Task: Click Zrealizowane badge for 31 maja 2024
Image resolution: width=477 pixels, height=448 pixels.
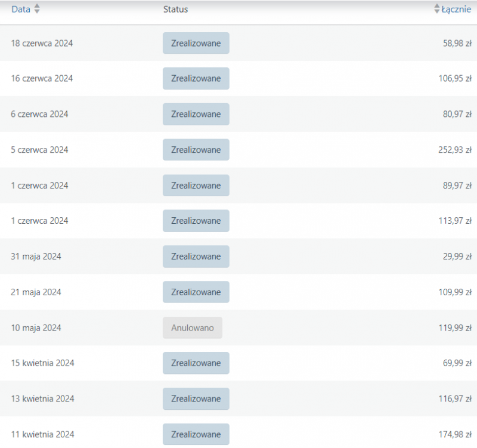Action: pyautogui.click(x=196, y=257)
